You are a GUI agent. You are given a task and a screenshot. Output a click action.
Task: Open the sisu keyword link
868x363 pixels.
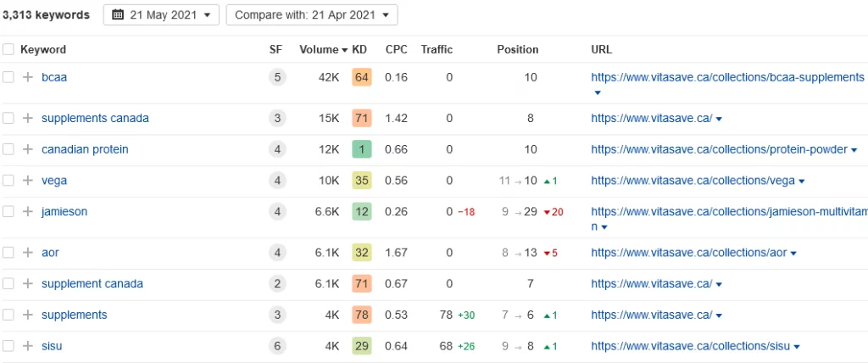tap(52, 346)
